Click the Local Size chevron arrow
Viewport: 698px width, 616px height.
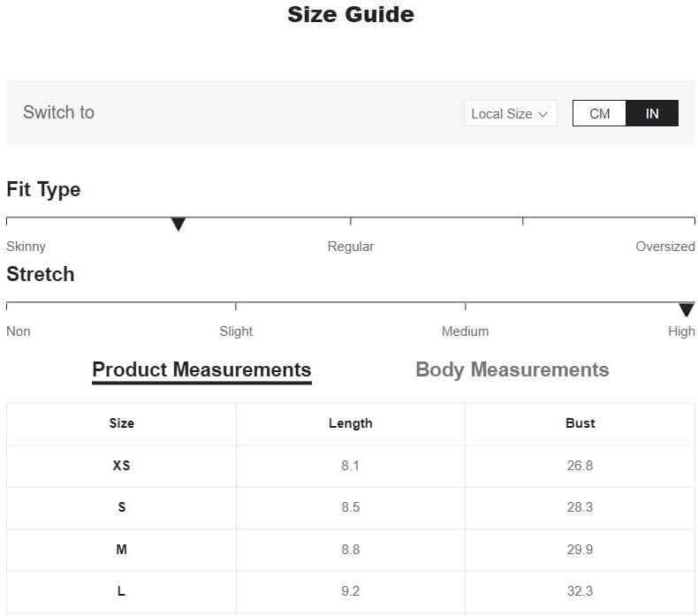pos(542,115)
